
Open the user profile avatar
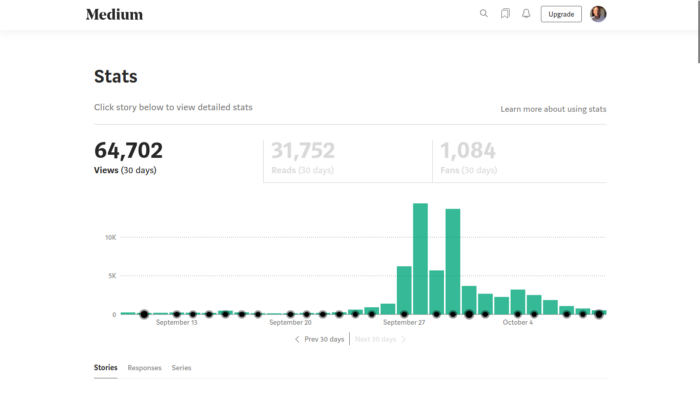point(598,14)
